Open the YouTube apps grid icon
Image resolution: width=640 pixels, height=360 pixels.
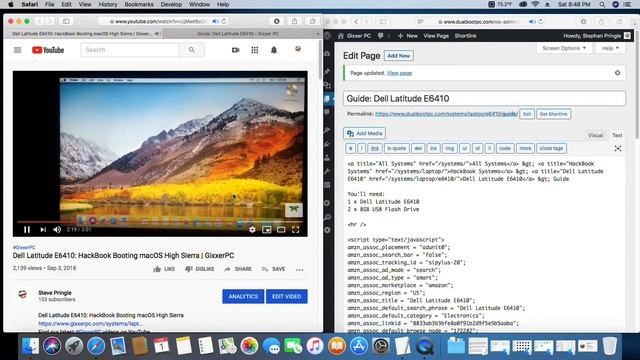click(255, 50)
